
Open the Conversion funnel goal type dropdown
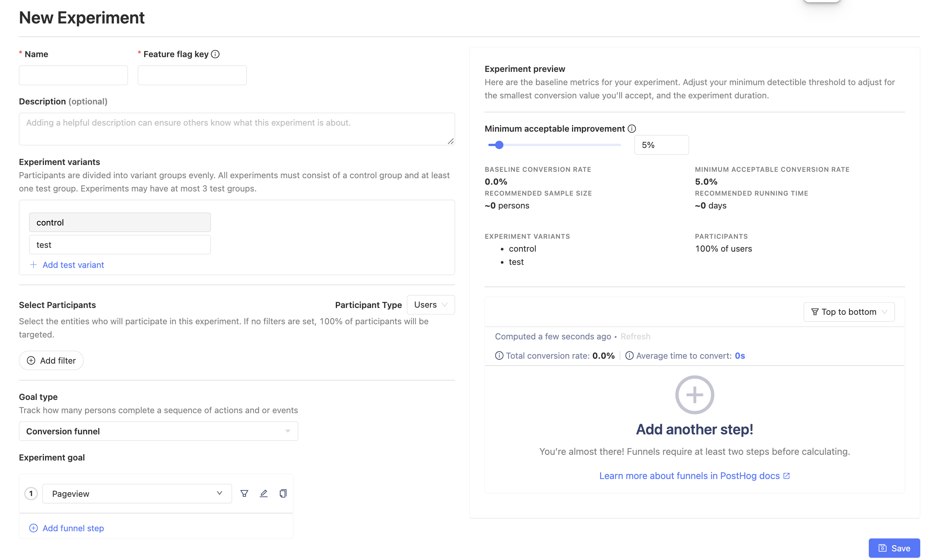click(x=158, y=431)
